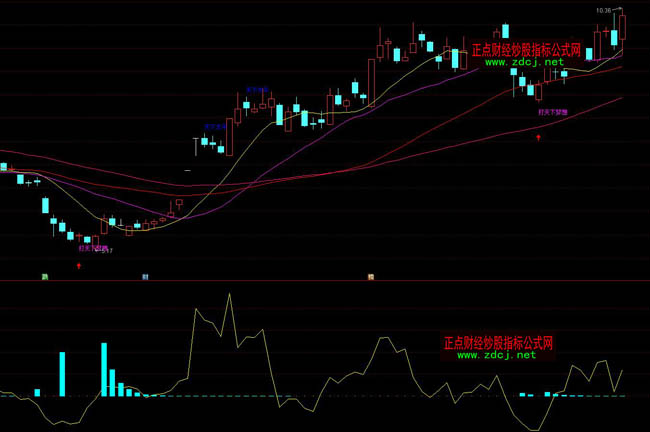Click the tallest cyan bar in the indicator panel

tap(104, 370)
